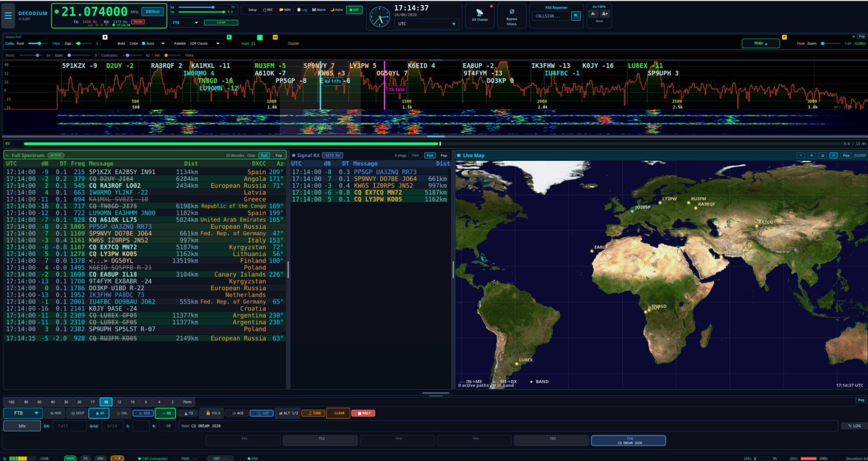868x461 pixels.
Task: Decrease font with A- button
Action: [594, 13]
